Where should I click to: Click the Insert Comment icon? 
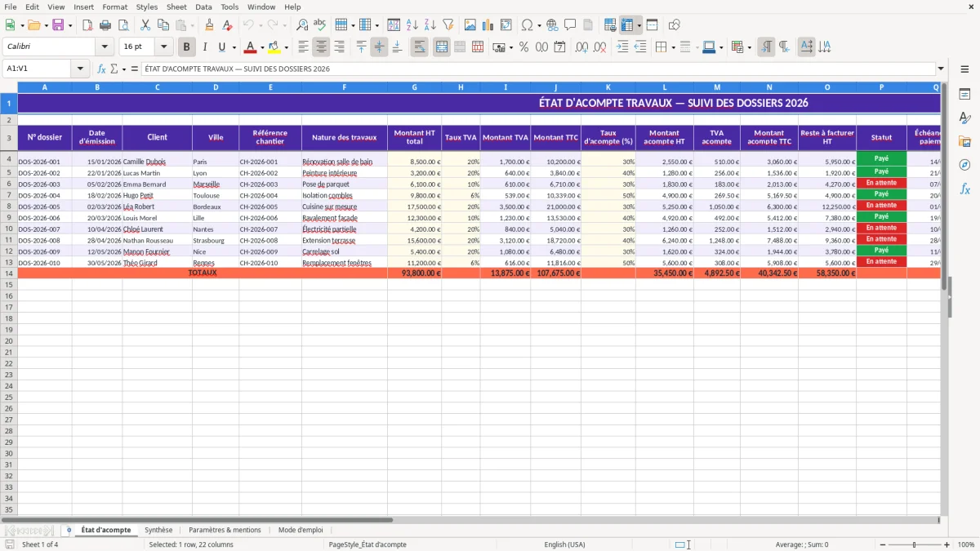pyautogui.click(x=570, y=25)
